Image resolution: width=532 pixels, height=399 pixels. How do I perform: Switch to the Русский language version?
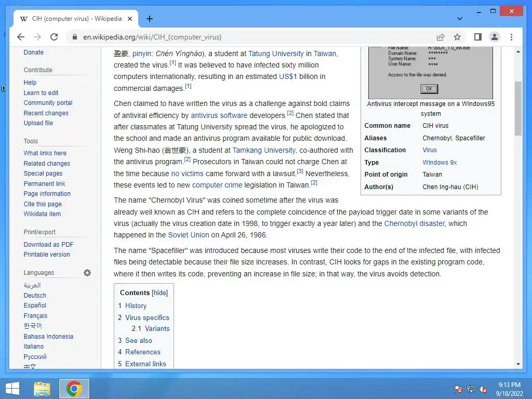pyautogui.click(x=35, y=356)
